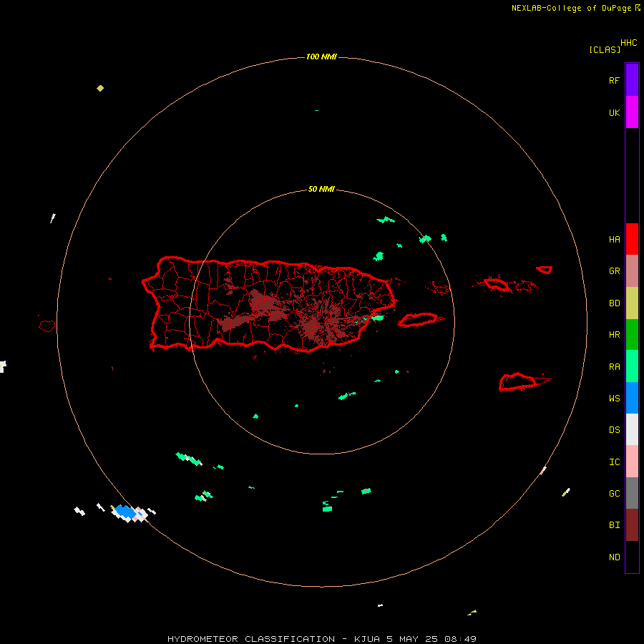Image resolution: width=644 pixels, height=644 pixels.
Task: Click the yellow BD legend swatch
Action: pos(632,303)
